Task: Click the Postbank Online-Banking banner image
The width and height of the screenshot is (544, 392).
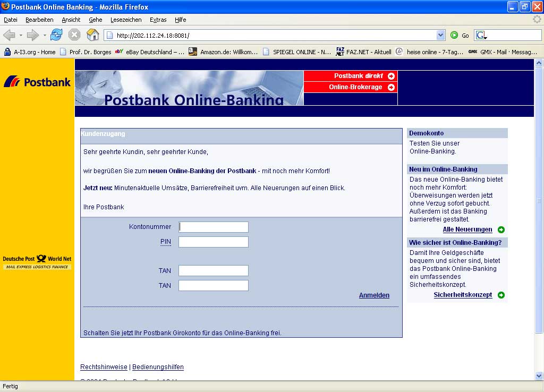Action: [x=189, y=88]
